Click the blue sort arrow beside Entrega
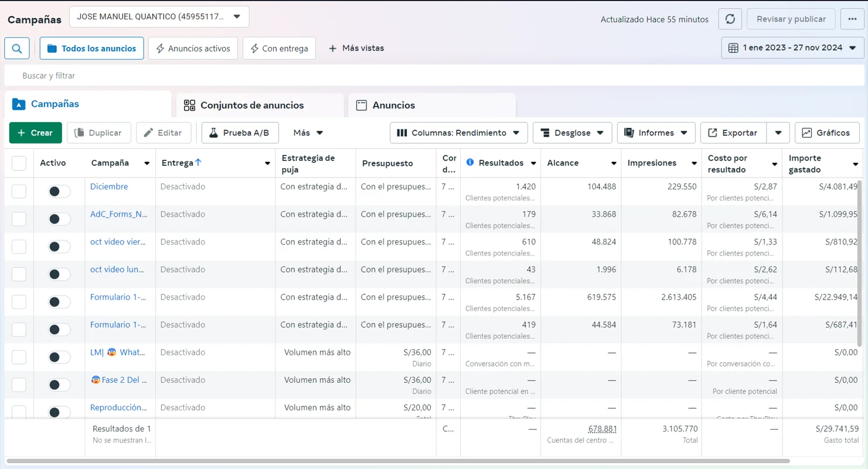This screenshot has height=469, width=868. click(198, 162)
